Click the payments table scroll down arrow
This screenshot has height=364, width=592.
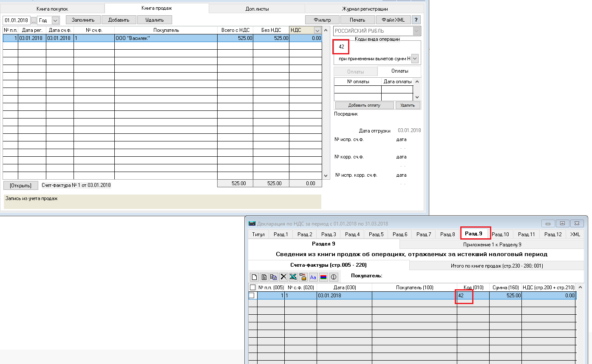pyautogui.click(x=417, y=97)
